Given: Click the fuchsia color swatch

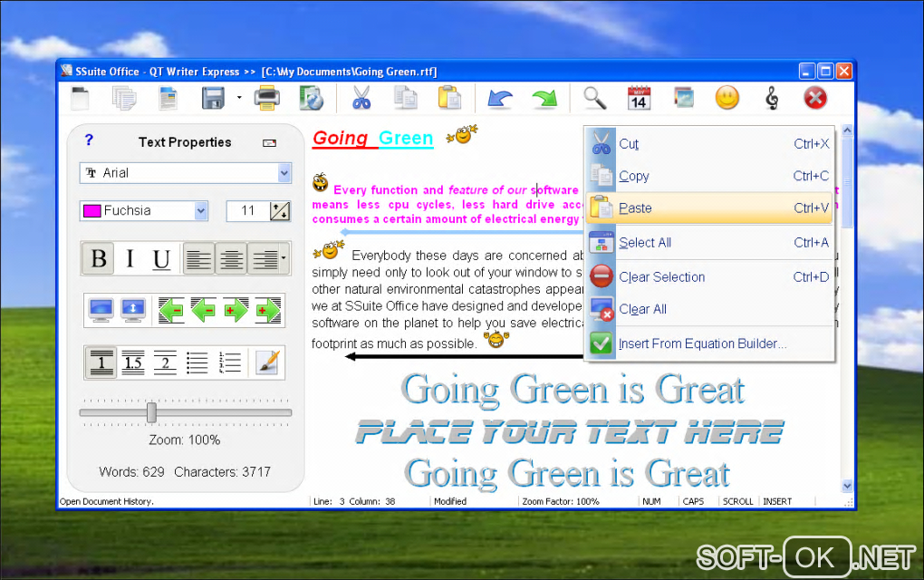Looking at the screenshot, I should (x=91, y=211).
